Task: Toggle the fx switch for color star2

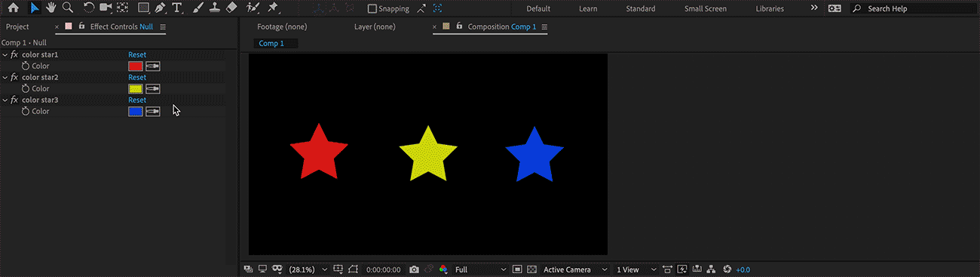Action: click(x=14, y=78)
